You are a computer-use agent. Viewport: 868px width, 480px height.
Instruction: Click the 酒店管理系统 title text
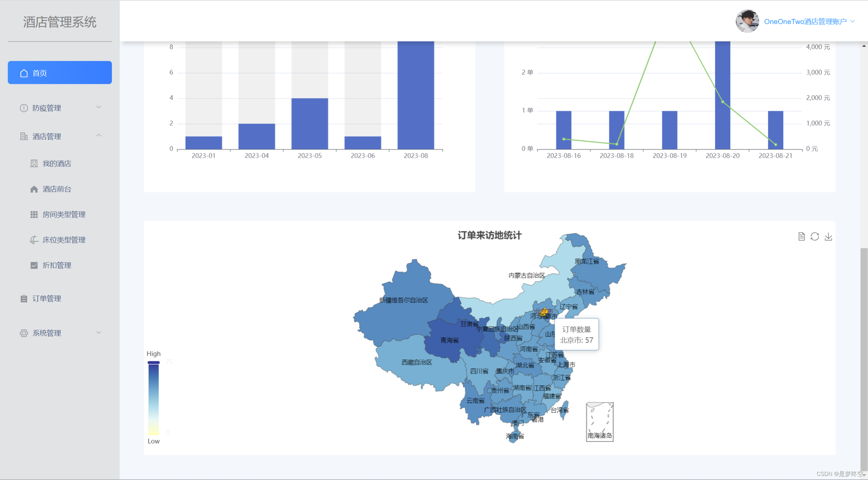click(60, 22)
